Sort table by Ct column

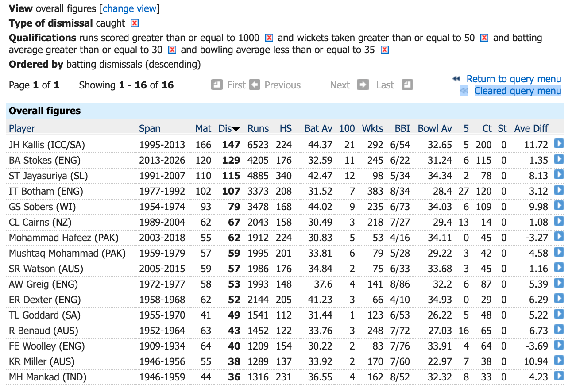tap(487, 128)
